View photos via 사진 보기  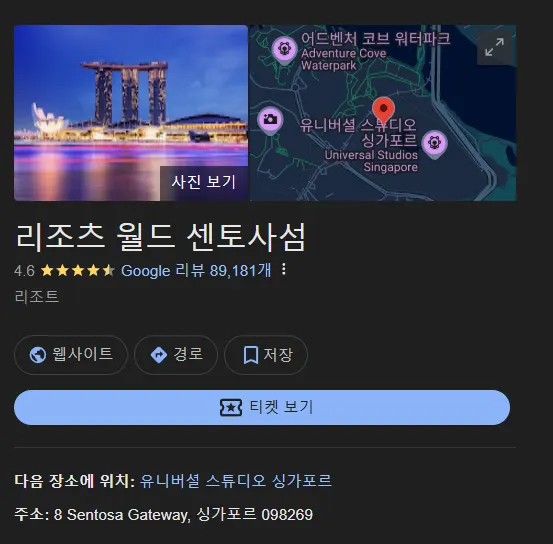pos(204,183)
